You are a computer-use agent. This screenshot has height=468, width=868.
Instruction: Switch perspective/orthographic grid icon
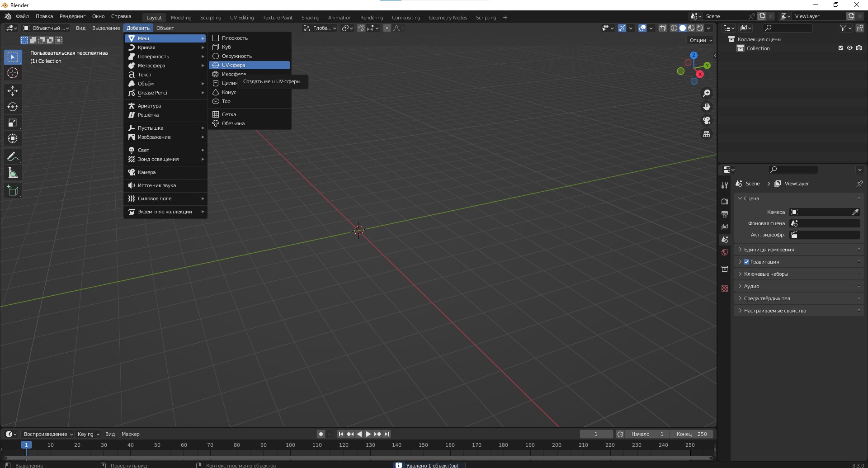tap(706, 134)
